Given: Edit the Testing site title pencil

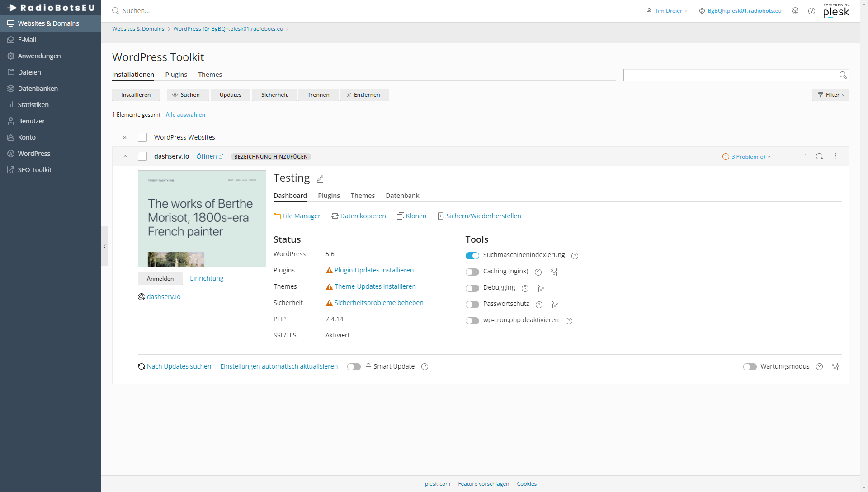Looking at the screenshot, I should [x=320, y=179].
